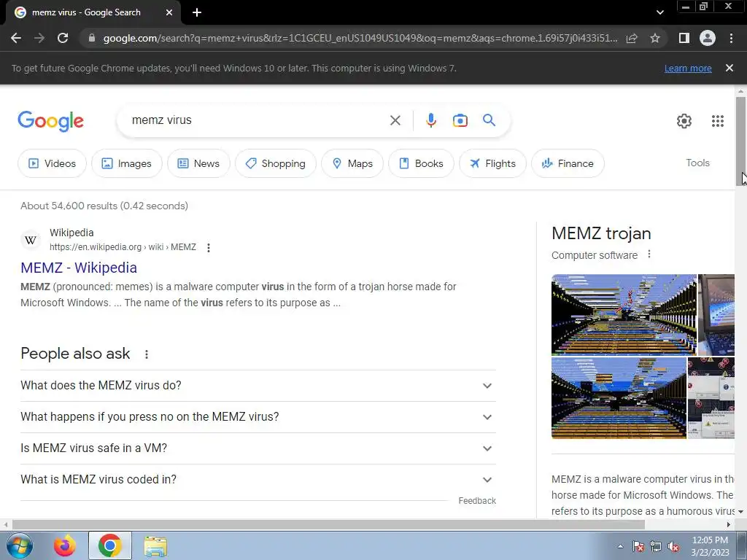This screenshot has width=747, height=560.
Task: Click the muted volume tray icon
Action: (673, 547)
